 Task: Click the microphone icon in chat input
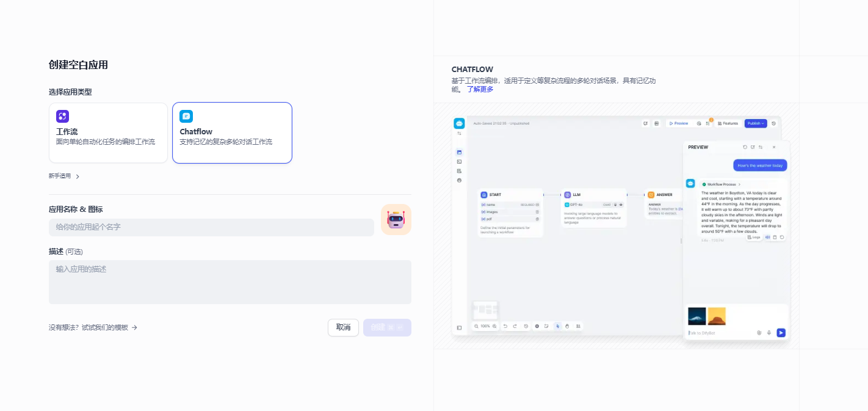(x=769, y=333)
